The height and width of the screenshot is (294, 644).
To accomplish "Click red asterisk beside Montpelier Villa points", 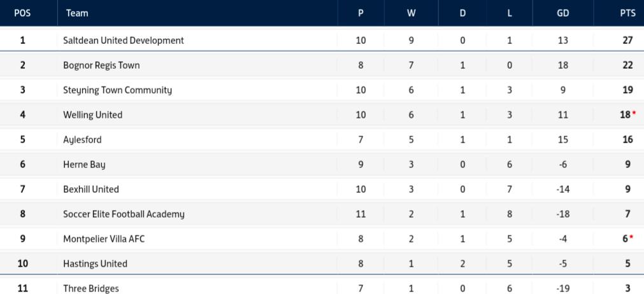I will point(631,237).
